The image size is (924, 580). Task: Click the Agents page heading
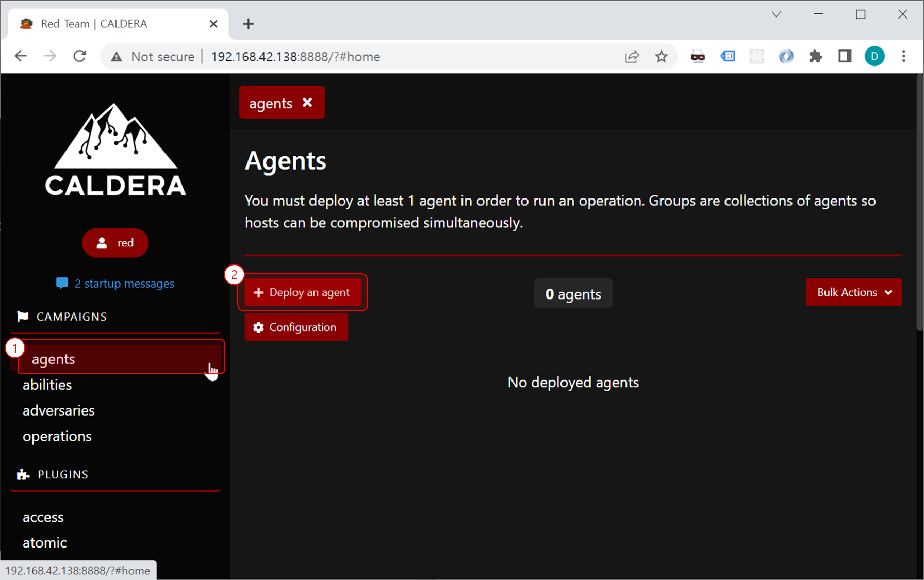click(286, 161)
